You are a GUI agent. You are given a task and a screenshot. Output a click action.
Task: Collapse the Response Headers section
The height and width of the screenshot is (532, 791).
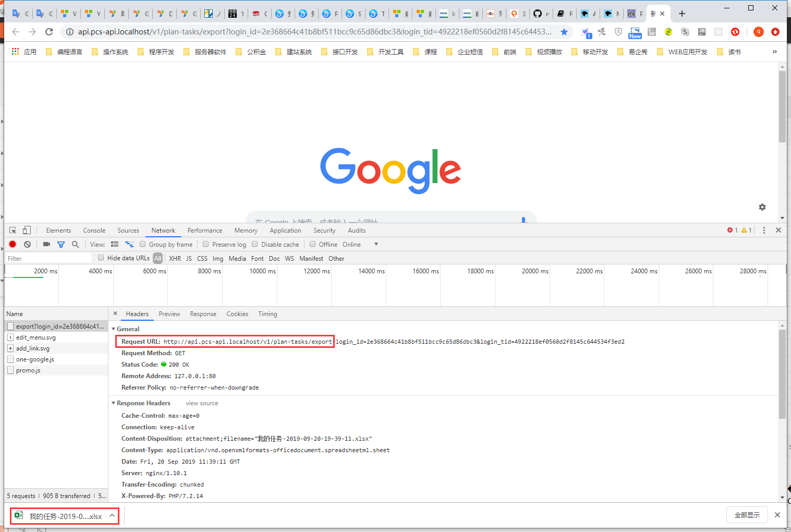[x=114, y=403]
